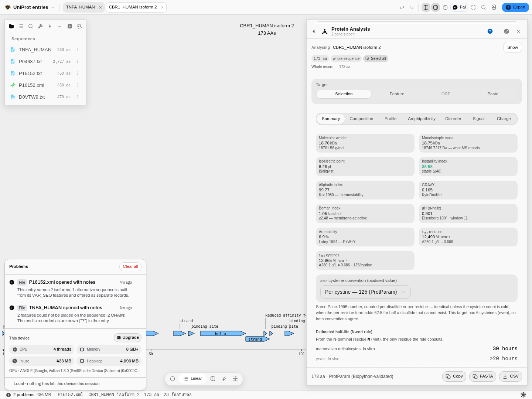Screen dimensions: 532x399
Task: Select the P16152.xml sequence file
Action: tap(45, 85)
